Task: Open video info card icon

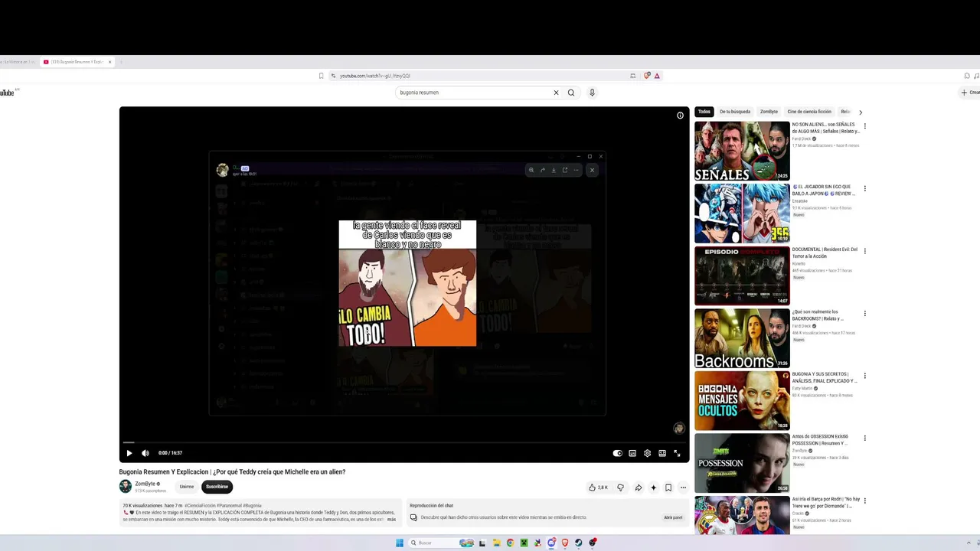Action: pos(680,116)
